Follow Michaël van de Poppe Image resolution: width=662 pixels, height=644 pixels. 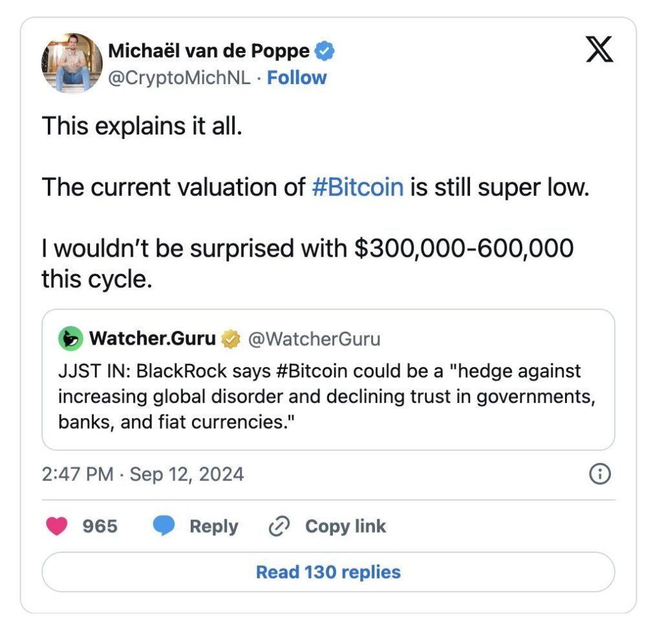(x=297, y=78)
